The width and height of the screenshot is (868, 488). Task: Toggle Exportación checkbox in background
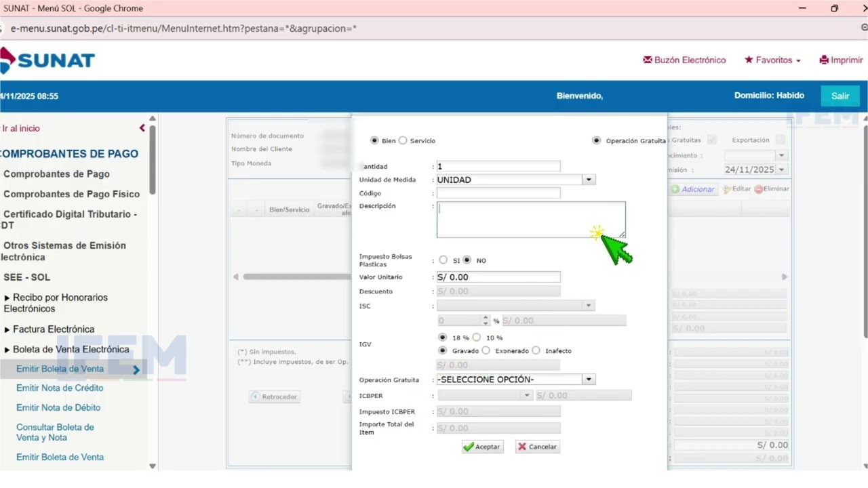point(780,140)
